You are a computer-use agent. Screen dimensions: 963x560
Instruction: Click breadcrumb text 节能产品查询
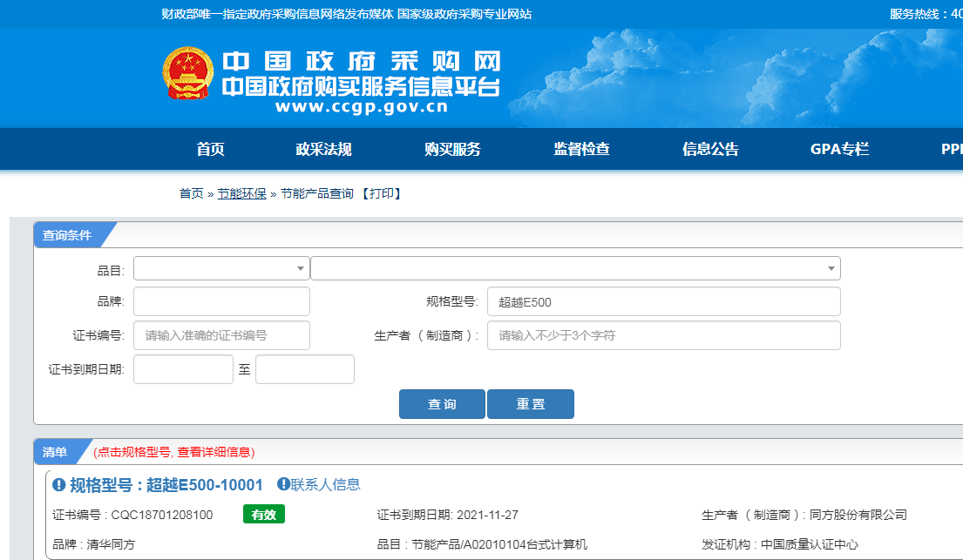pyautogui.click(x=317, y=193)
